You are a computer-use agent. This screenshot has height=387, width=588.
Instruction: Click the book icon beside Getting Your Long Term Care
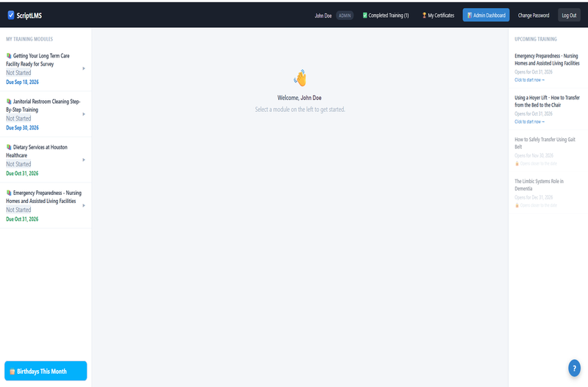click(9, 56)
